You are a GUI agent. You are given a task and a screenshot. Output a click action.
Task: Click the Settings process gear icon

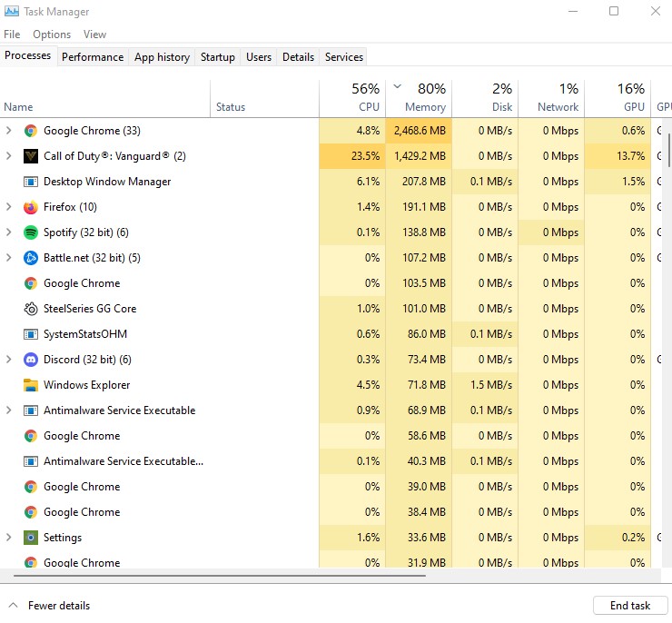(31, 538)
